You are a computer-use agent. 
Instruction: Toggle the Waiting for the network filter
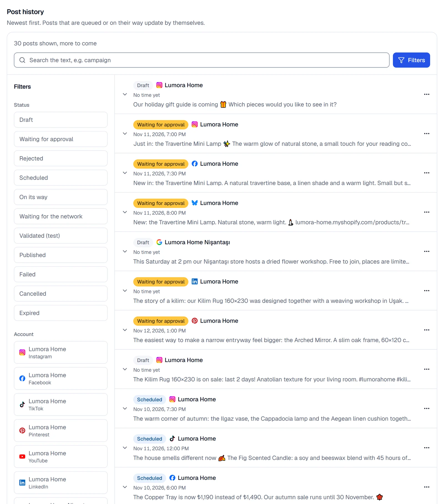[61, 216]
